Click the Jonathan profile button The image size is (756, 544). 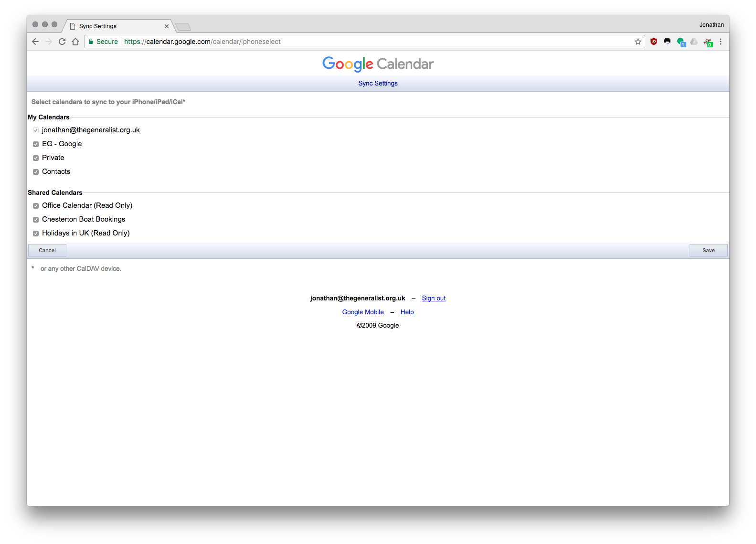pos(712,25)
